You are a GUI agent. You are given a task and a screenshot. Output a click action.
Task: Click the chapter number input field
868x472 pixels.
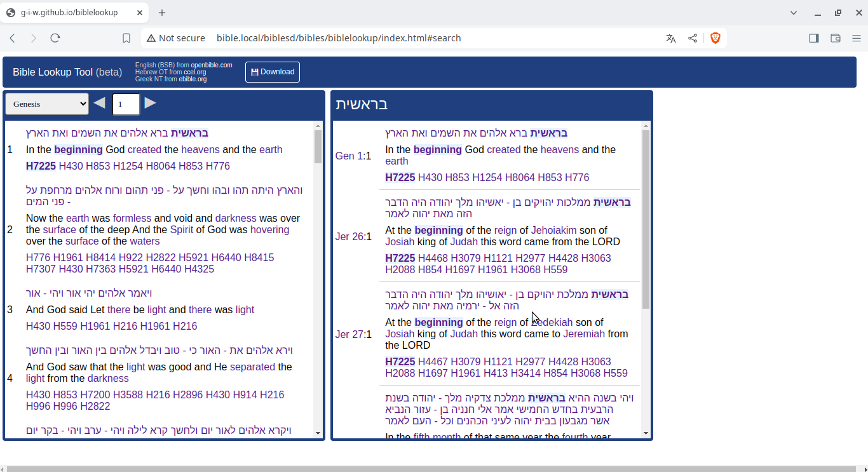pos(126,104)
